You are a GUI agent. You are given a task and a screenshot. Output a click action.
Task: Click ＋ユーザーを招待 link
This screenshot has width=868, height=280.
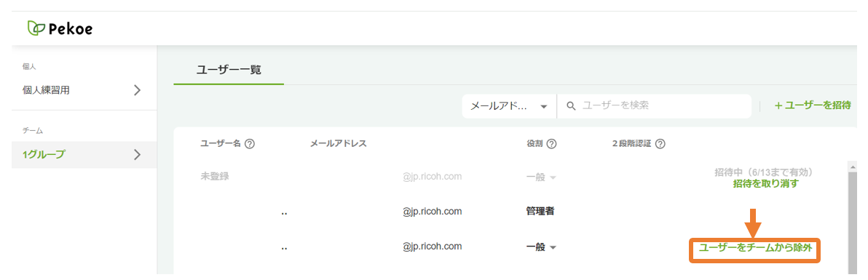(812, 105)
